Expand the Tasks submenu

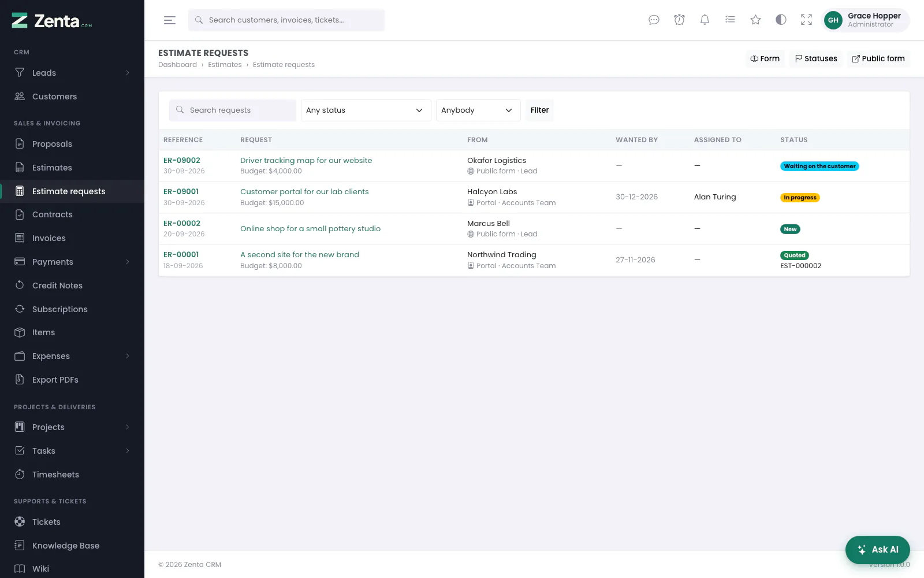tap(72, 451)
